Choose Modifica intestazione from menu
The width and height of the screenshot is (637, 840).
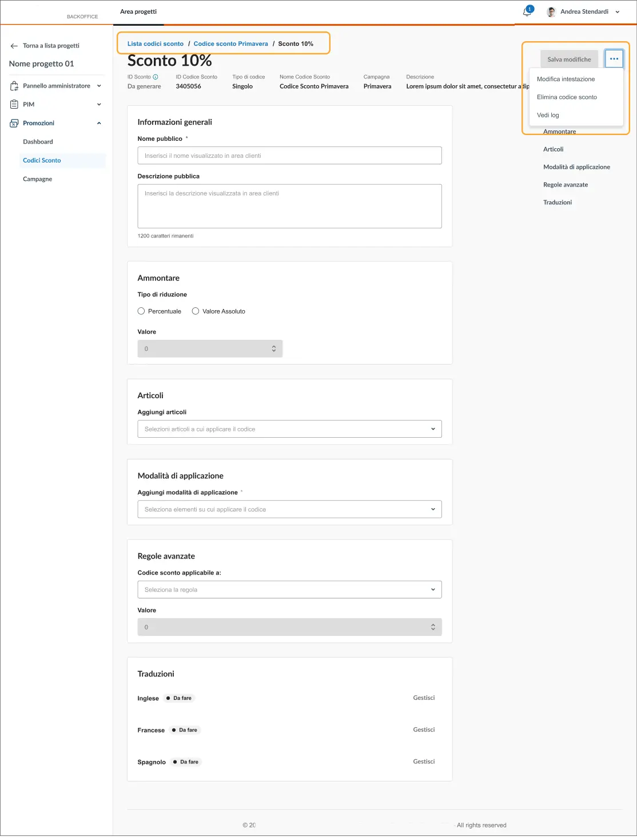pos(566,79)
